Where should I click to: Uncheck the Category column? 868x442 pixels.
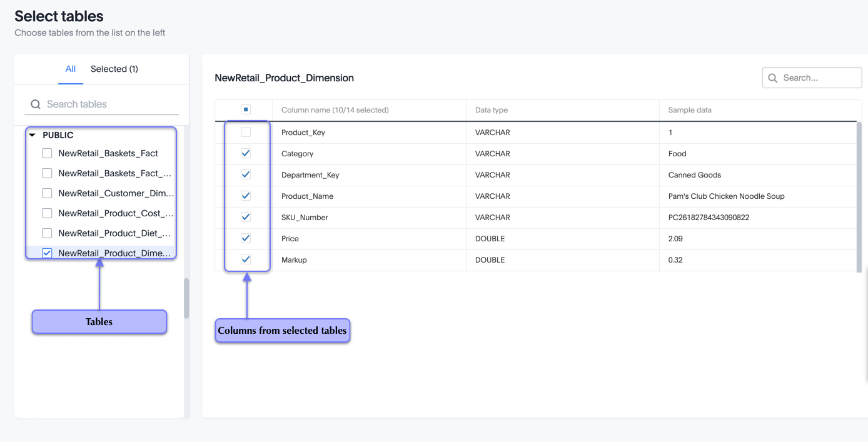coord(246,153)
